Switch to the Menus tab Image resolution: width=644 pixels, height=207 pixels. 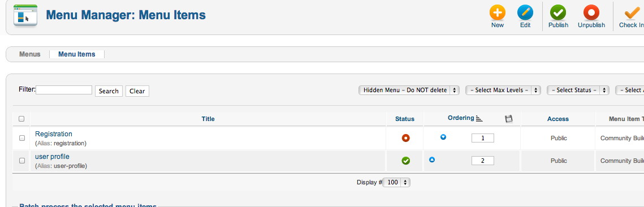tap(30, 54)
